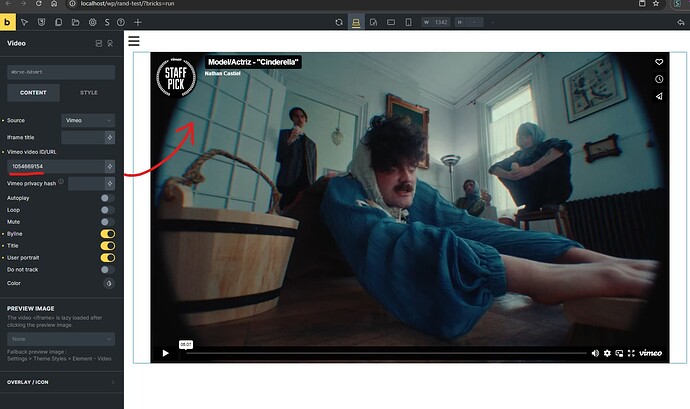The width and height of the screenshot is (690, 409).
Task: Reload the browser page
Action: pos(39,4)
